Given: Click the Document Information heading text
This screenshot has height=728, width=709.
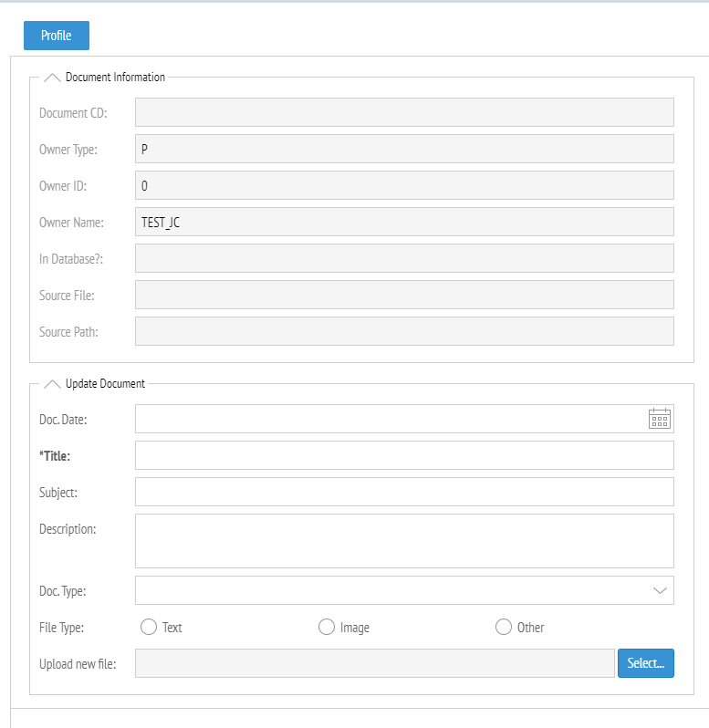Looking at the screenshot, I should 115,77.
